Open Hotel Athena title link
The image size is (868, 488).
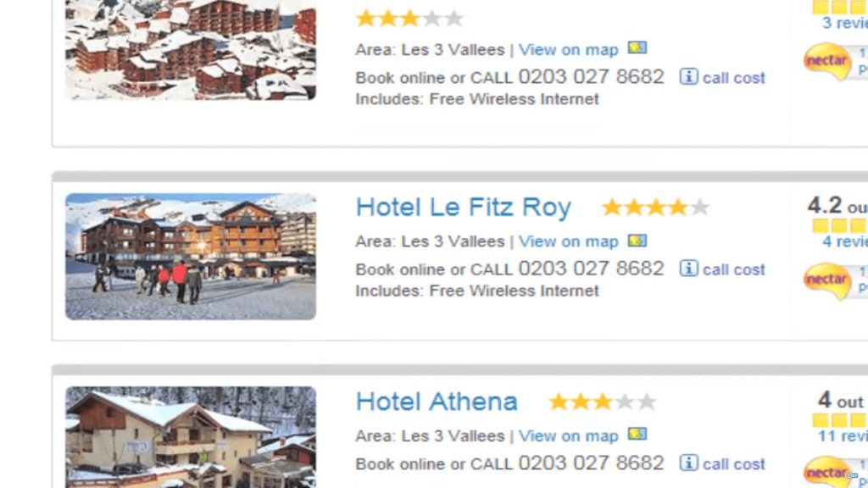click(437, 402)
